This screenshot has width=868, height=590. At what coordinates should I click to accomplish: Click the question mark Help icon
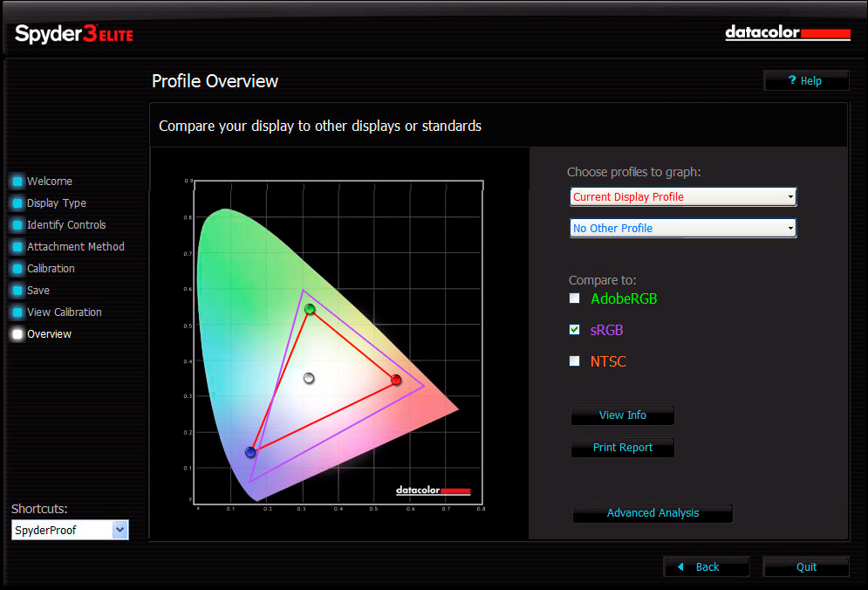pos(791,80)
